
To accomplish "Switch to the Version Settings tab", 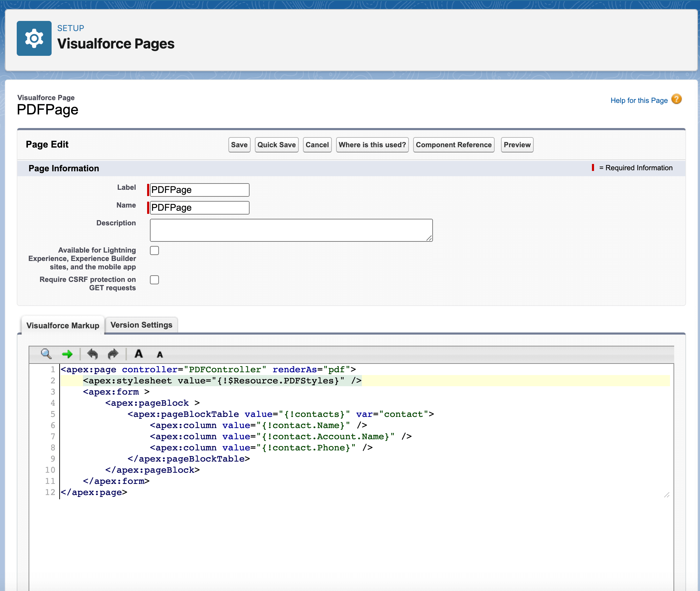I will click(141, 325).
